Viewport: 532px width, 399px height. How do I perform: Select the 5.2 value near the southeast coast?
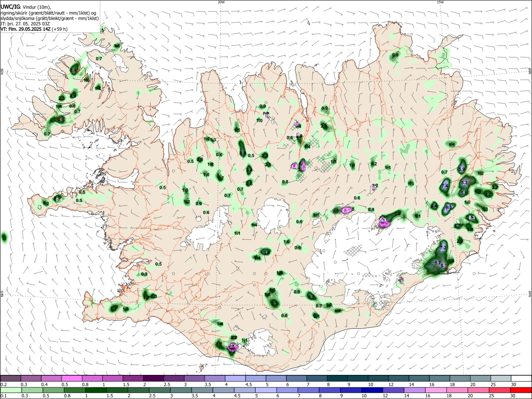[437, 263]
